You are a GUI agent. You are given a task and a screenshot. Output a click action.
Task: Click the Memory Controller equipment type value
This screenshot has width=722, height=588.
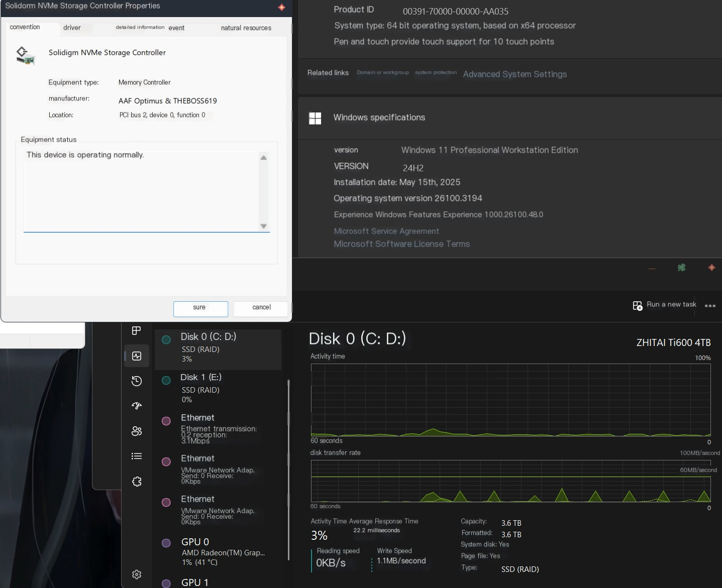pos(144,82)
